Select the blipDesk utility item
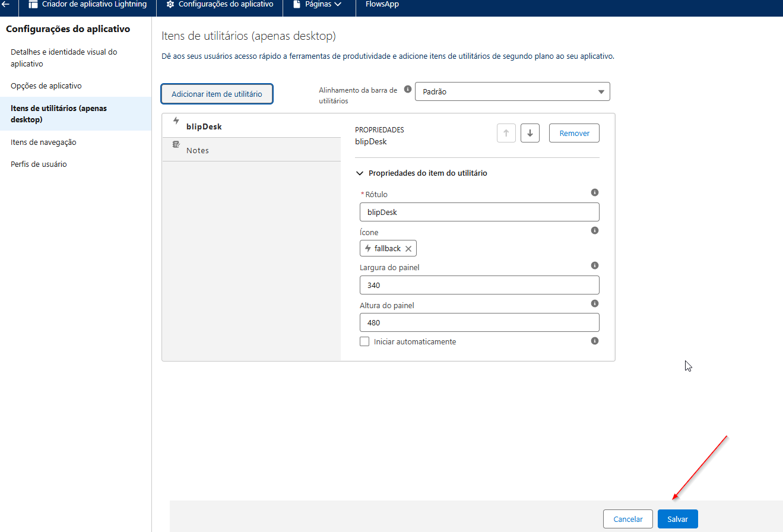 (x=252, y=126)
